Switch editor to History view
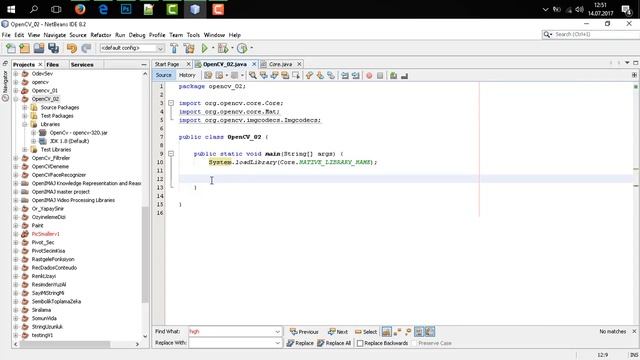 [187, 75]
